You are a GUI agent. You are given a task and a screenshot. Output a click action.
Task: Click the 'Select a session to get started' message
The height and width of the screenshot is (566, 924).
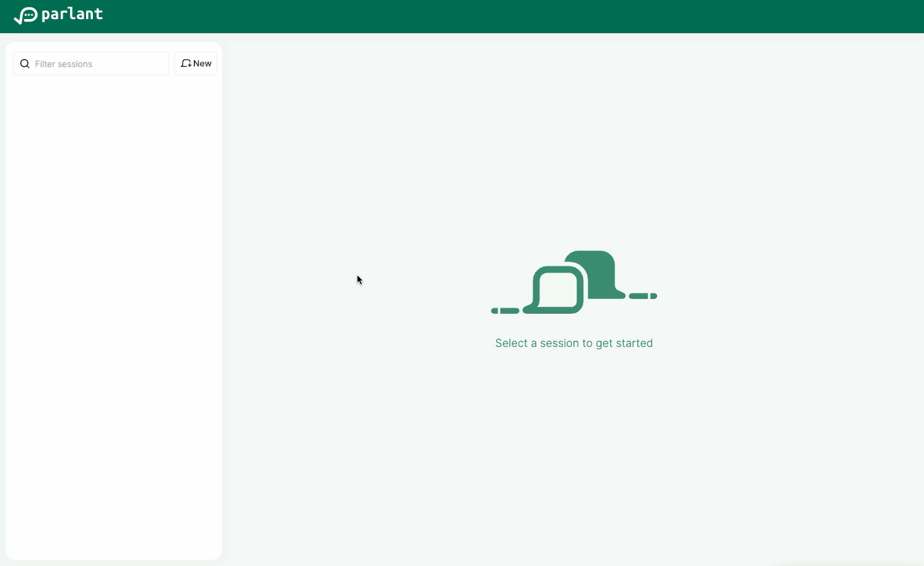573,343
